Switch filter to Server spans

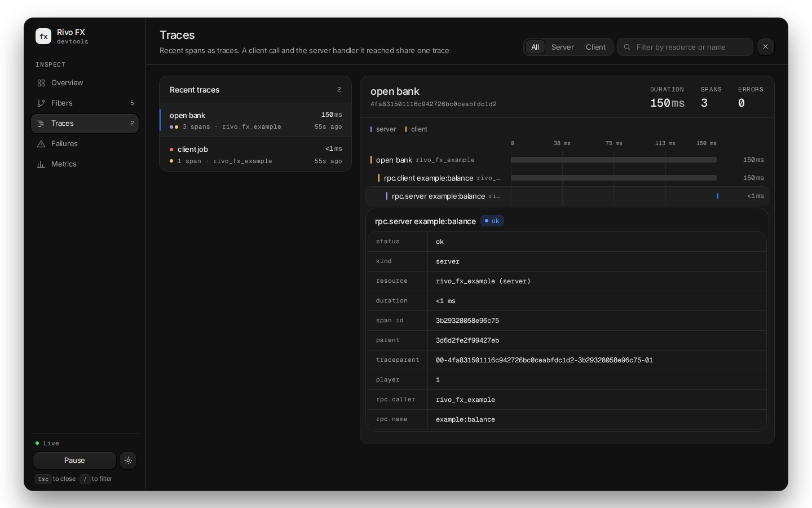tap(563, 47)
